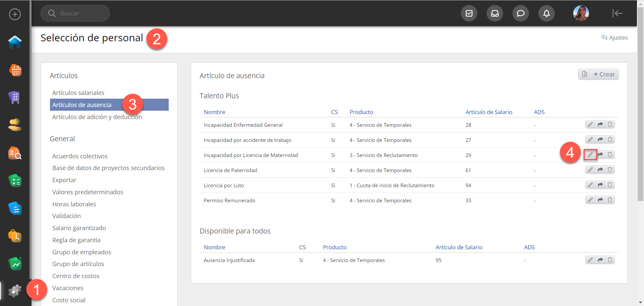Screen dimensions: 644x306
Task: Open the tasks checklist icon
Action: (469, 13)
